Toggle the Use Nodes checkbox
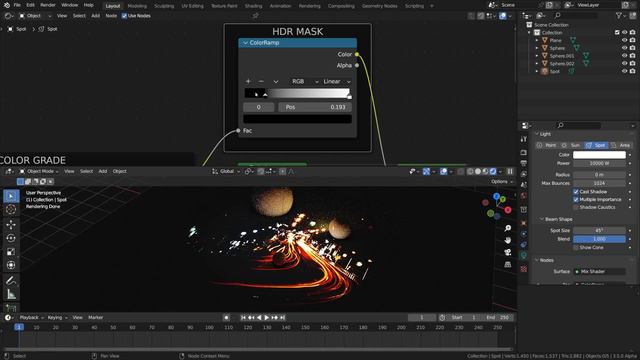This screenshot has height=360, width=640. pyautogui.click(x=124, y=16)
